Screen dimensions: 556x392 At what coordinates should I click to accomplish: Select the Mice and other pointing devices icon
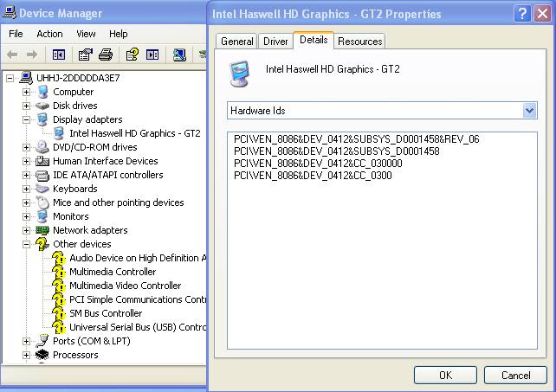[42, 202]
